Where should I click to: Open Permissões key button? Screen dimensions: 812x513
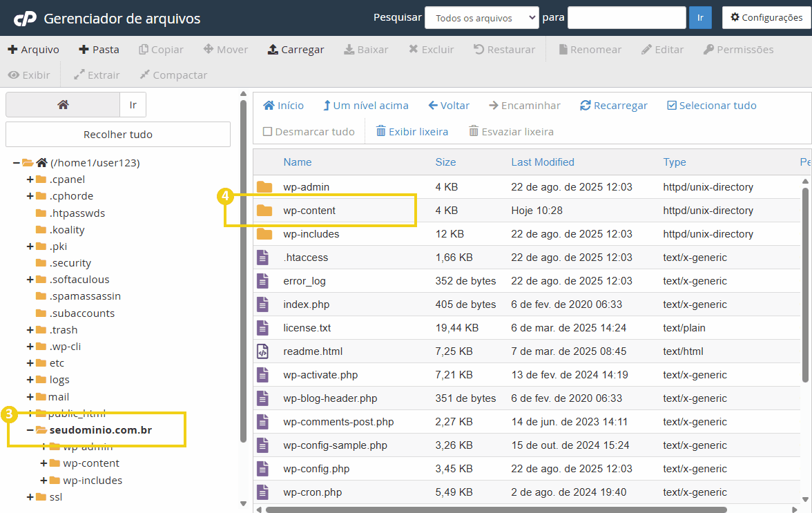[x=739, y=50]
